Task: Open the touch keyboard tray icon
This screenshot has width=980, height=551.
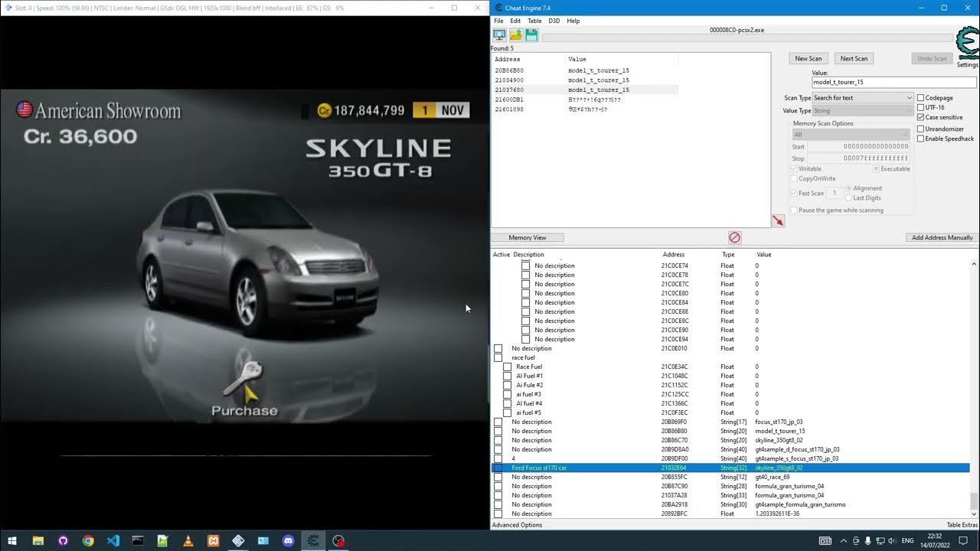Action: click(825, 540)
